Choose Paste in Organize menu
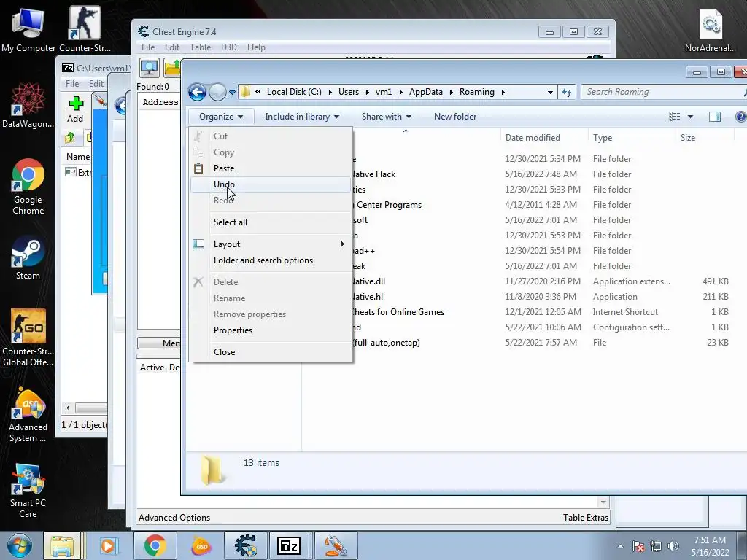Image resolution: width=747 pixels, height=560 pixels. coord(270,168)
